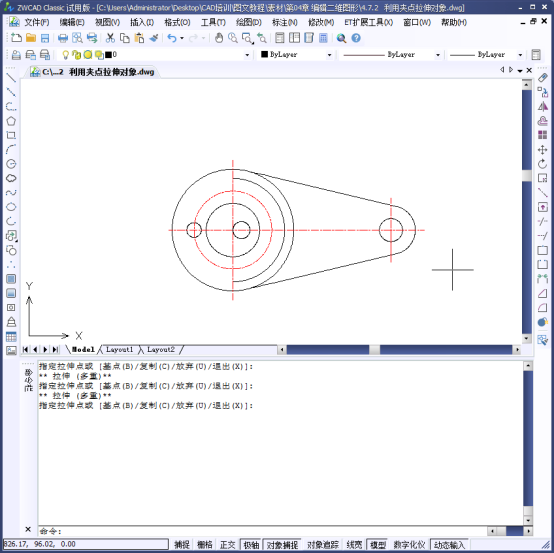This screenshot has width=554, height=553.
Task: Expand the ByLayer linetype dropdown
Action: (438, 55)
